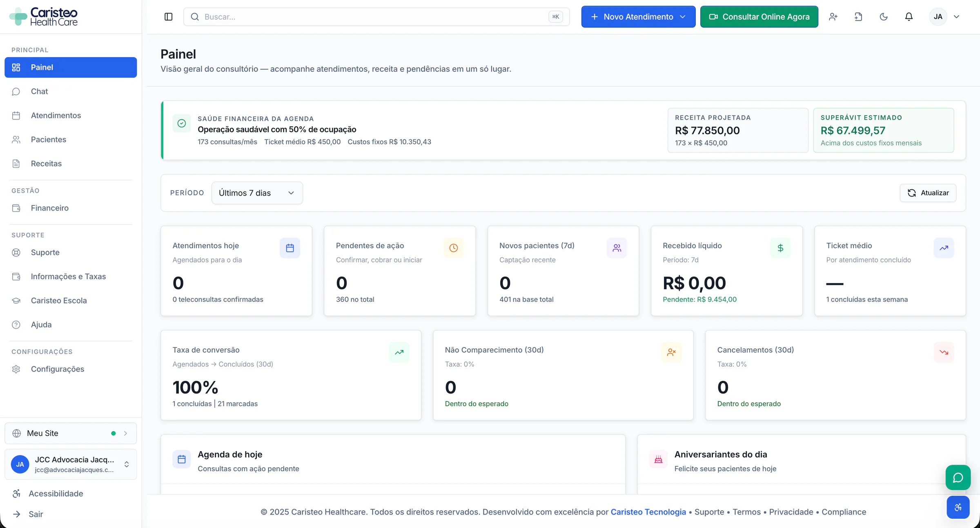Click the cake icon beside Aniversariantes do dia
Screen dimensions: 980x528
click(659, 460)
